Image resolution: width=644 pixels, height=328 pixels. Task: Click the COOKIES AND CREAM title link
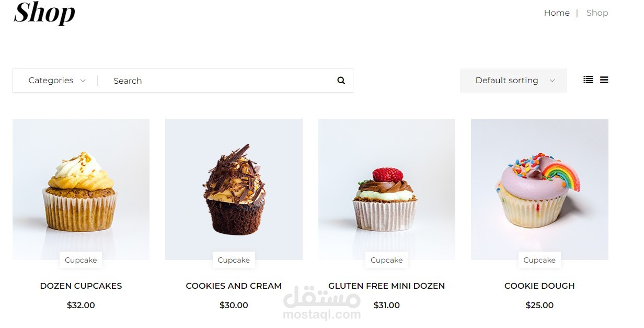[x=234, y=286]
